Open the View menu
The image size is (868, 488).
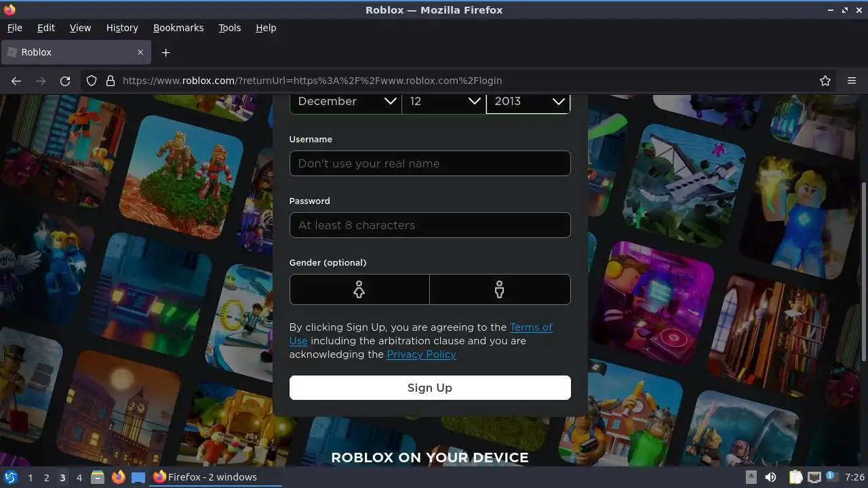point(80,28)
